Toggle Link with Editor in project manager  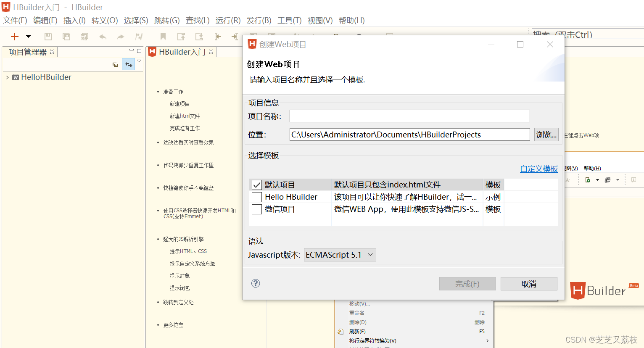[129, 64]
